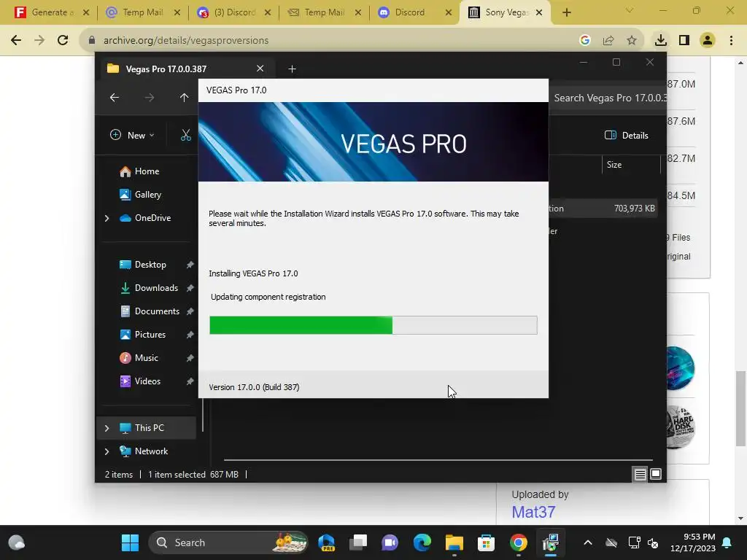Go forward in the Chrome browser
Screen dimensions: 747x560
pyautogui.click(x=39, y=41)
